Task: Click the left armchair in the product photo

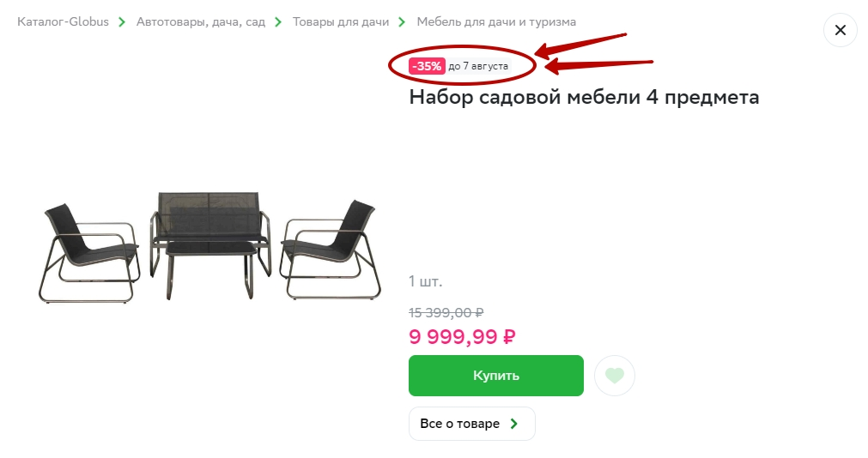Action: click(88, 253)
